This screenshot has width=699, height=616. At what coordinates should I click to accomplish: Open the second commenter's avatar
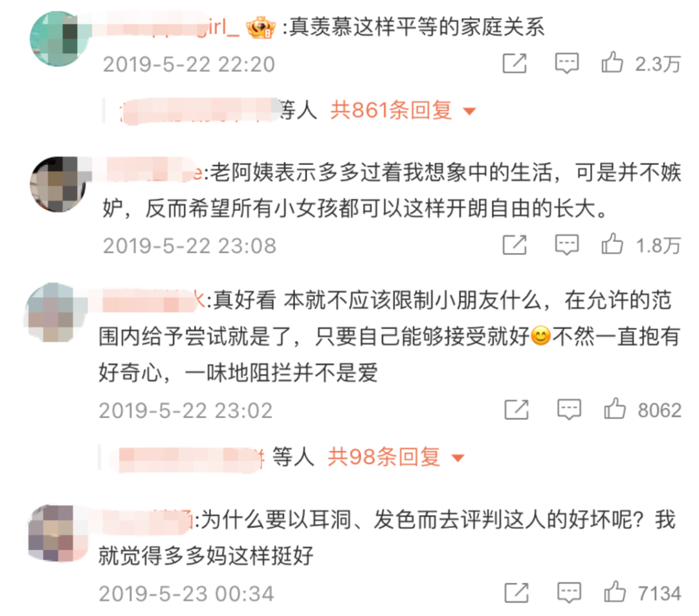coord(58,184)
